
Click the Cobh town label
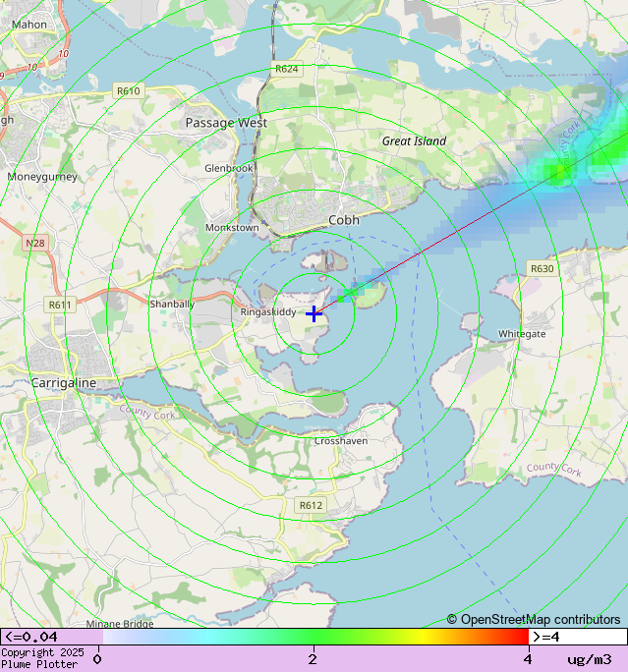tap(344, 220)
